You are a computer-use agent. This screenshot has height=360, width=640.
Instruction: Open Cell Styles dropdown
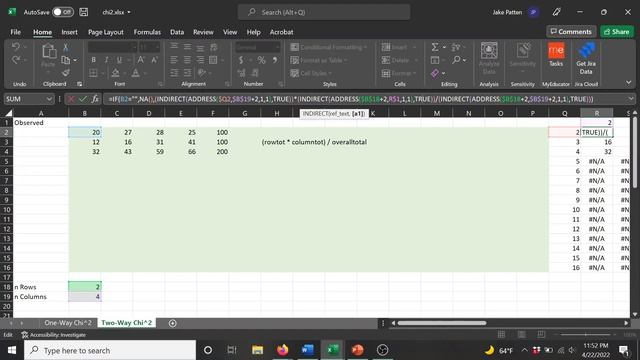[x=311, y=73]
